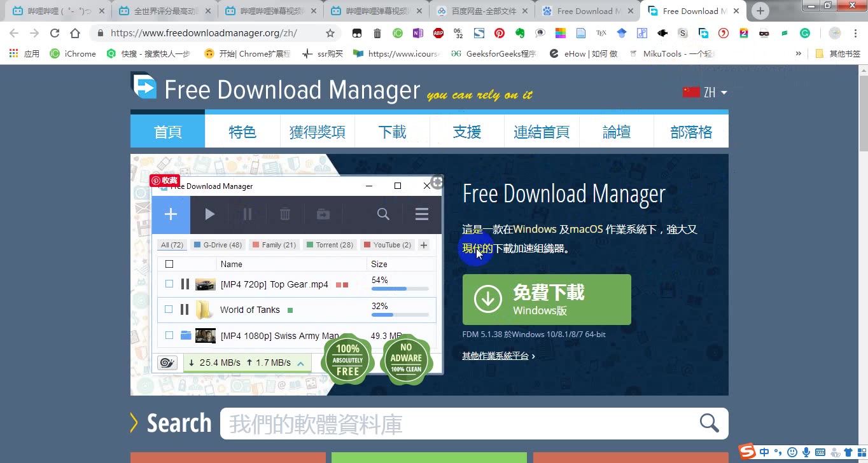Viewport: 868px width, 463px height.
Task: Tick the select-all header checkbox
Action: tap(169, 264)
